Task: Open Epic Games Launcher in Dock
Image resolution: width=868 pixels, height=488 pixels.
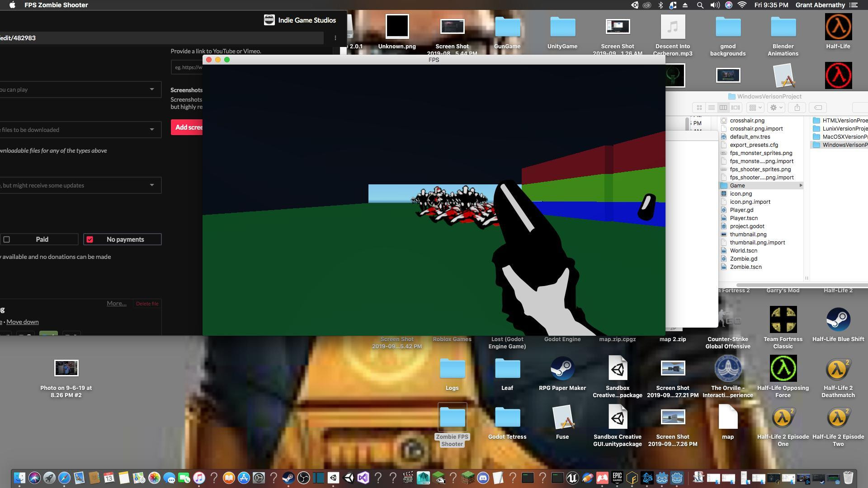Action: (617, 478)
